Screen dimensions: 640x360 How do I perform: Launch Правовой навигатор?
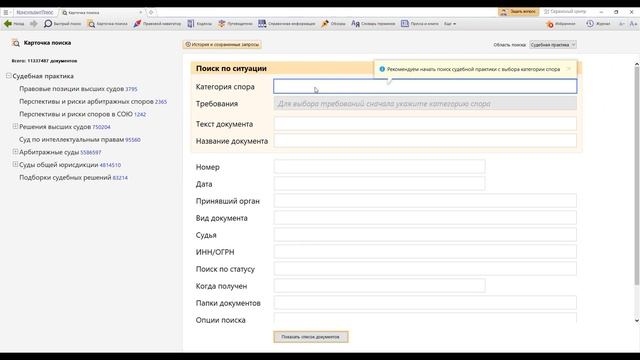157,24
